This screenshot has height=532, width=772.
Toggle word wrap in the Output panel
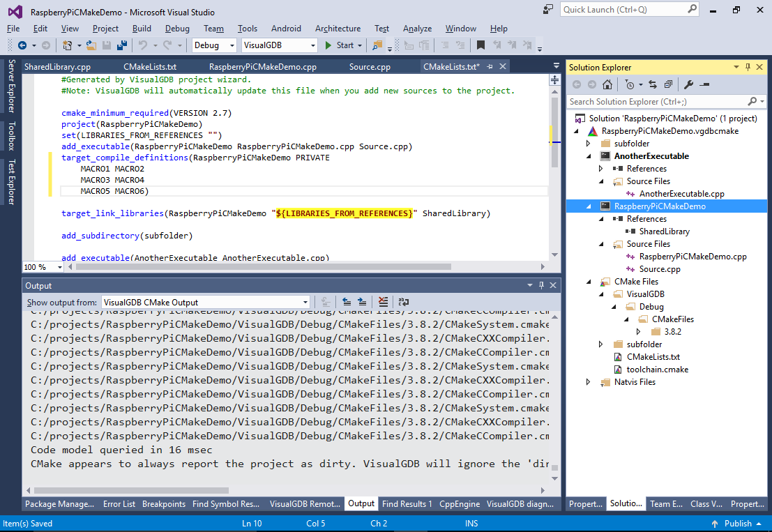[x=404, y=302]
